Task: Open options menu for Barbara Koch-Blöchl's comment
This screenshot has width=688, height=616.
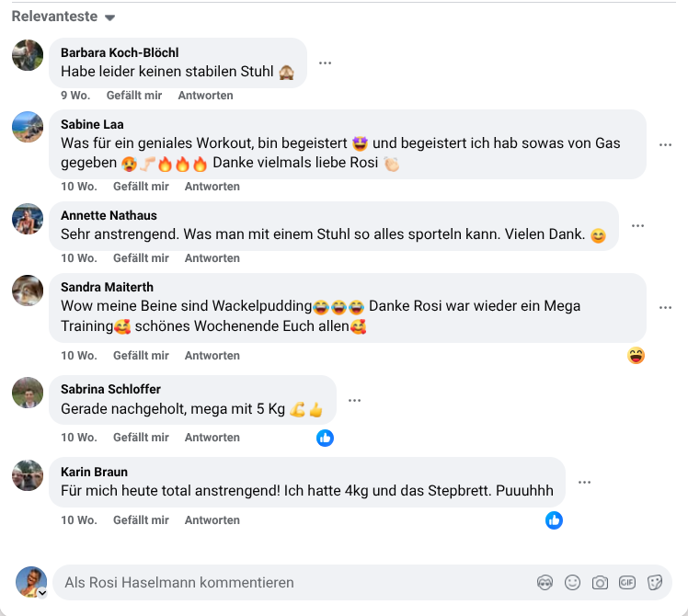Action: 325,63
